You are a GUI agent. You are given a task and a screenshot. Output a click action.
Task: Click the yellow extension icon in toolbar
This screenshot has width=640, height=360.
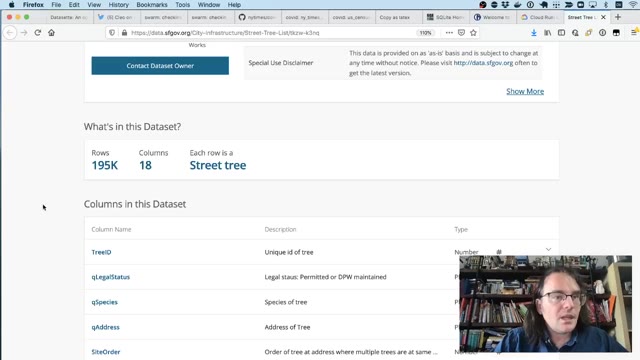(589, 33)
